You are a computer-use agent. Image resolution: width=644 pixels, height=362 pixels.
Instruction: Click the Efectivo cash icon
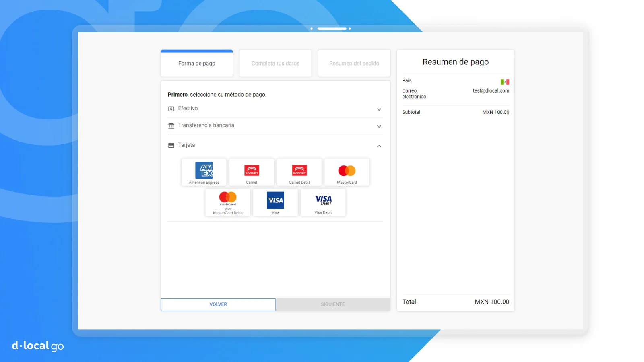click(x=171, y=109)
